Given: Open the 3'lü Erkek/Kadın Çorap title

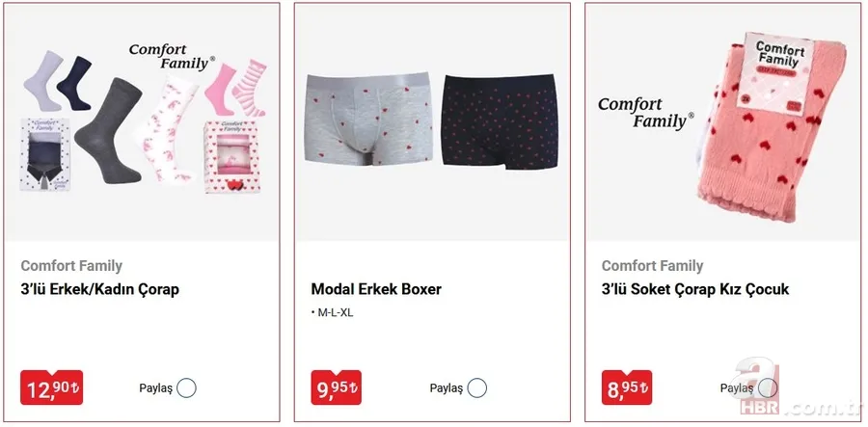Looking at the screenshot, I should tap(99, 289).
